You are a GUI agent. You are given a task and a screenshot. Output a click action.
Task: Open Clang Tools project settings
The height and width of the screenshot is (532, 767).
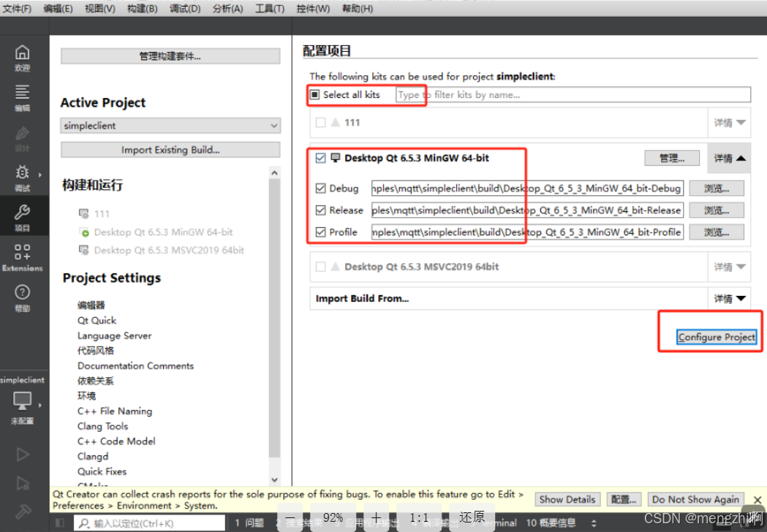pyautogui.click(x=102, y=426)
